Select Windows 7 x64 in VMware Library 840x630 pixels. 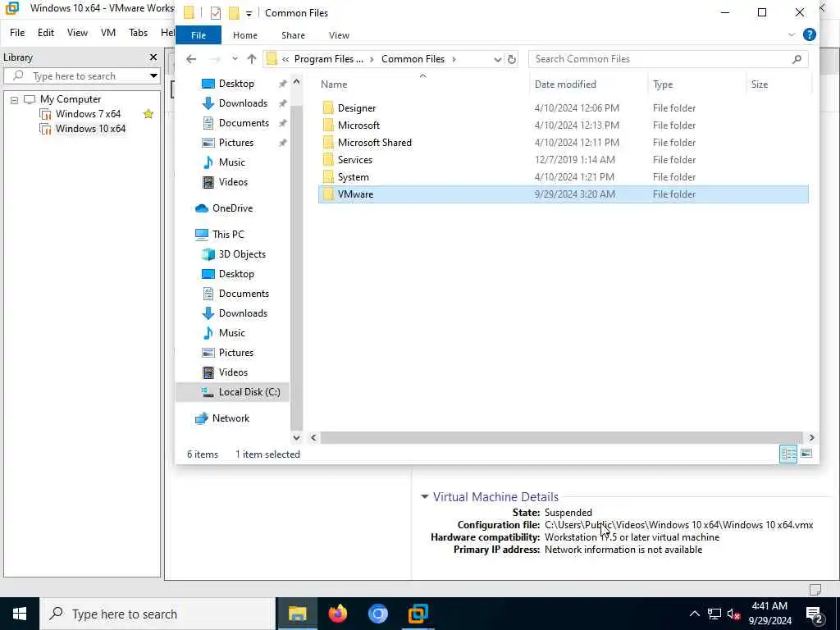click(88, 113)
